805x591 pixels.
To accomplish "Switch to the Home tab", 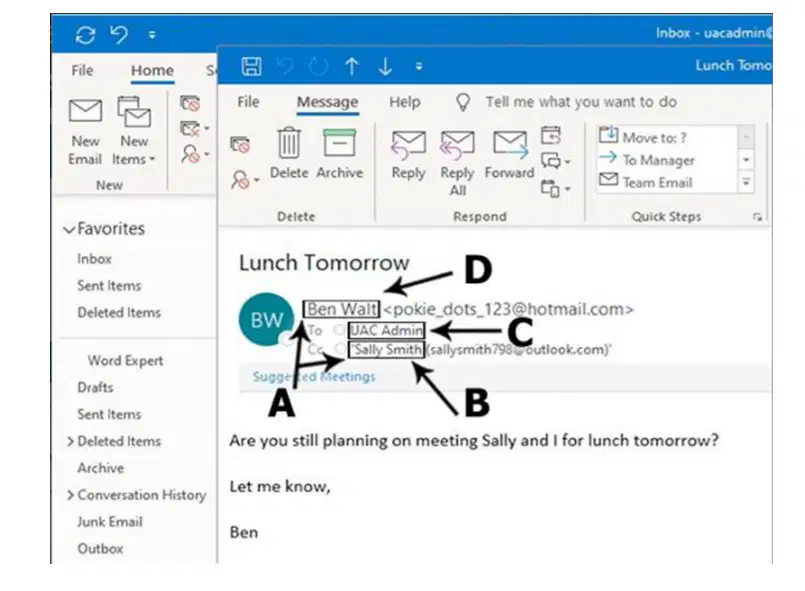I will [x=152, y=70].
